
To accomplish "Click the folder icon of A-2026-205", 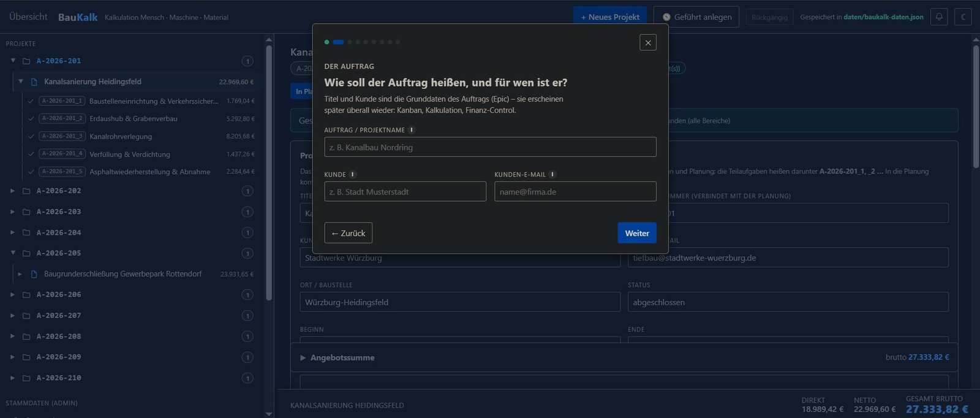I will tap(26, 253).
